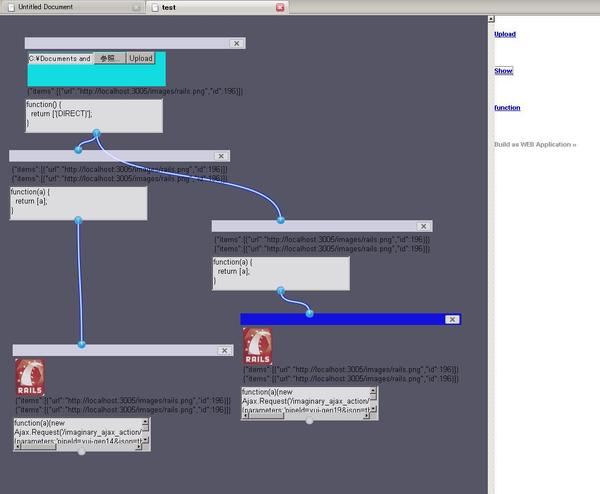Click 'Build as WEB Application »' link
This screenshot has width=600, height=494.
coord(535,144)
